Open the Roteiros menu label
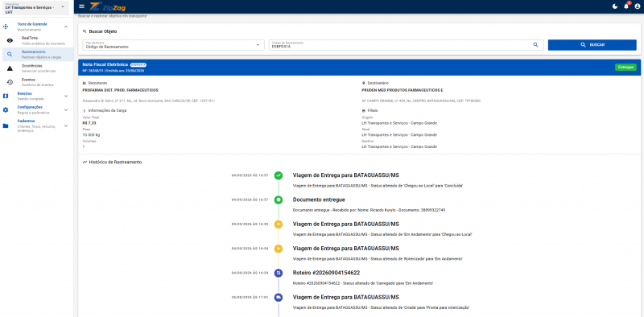Screen dimensions: 644x317 tap(25, 93)
